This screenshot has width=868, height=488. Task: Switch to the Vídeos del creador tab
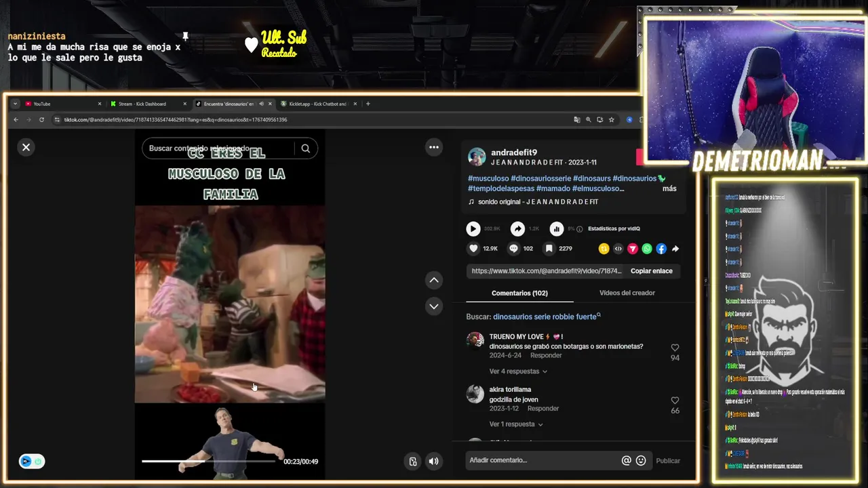627,293
